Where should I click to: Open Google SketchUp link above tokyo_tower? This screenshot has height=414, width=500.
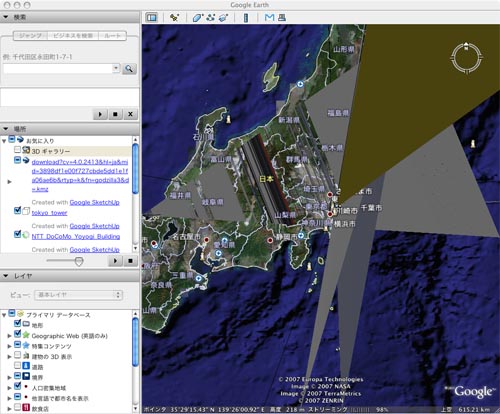pos(94,202)
